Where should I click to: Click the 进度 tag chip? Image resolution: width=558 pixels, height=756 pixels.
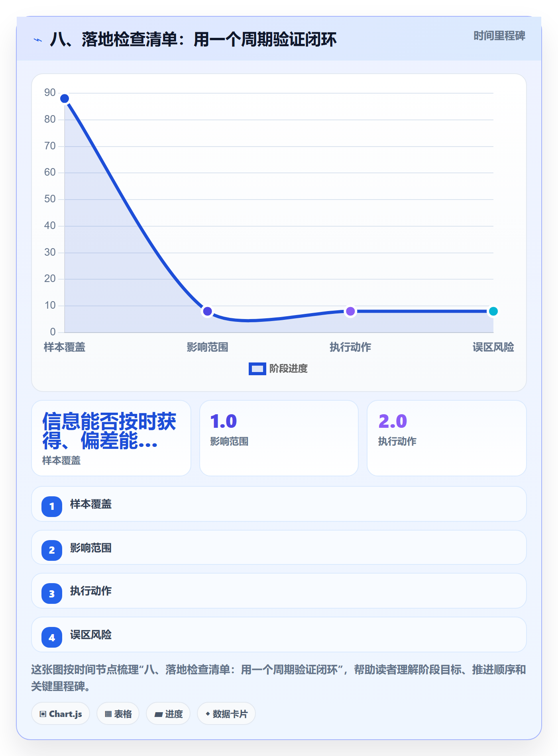pyautogui.click(x=168, y=714)
